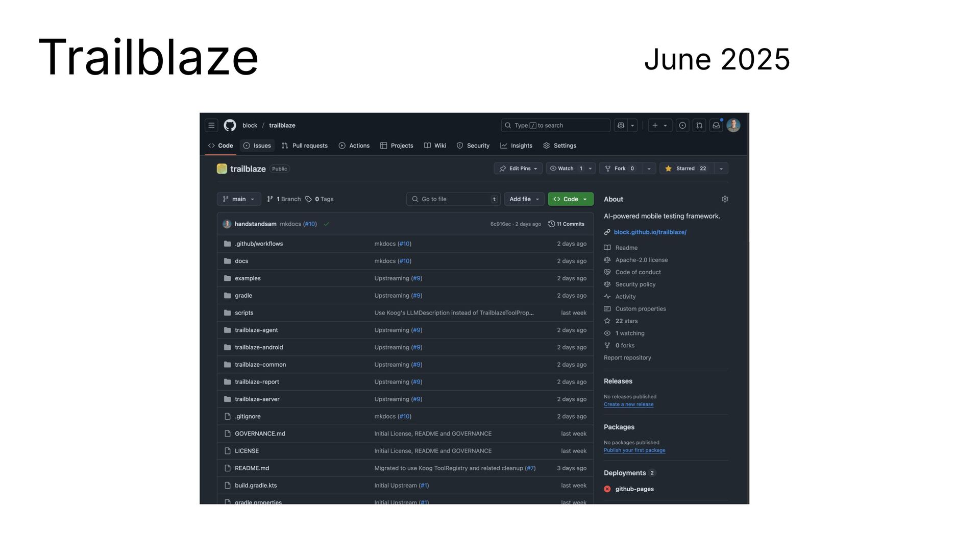Click the docs folder icon
The height and width of the screenshot is (552, 980).
click(228, 261)
